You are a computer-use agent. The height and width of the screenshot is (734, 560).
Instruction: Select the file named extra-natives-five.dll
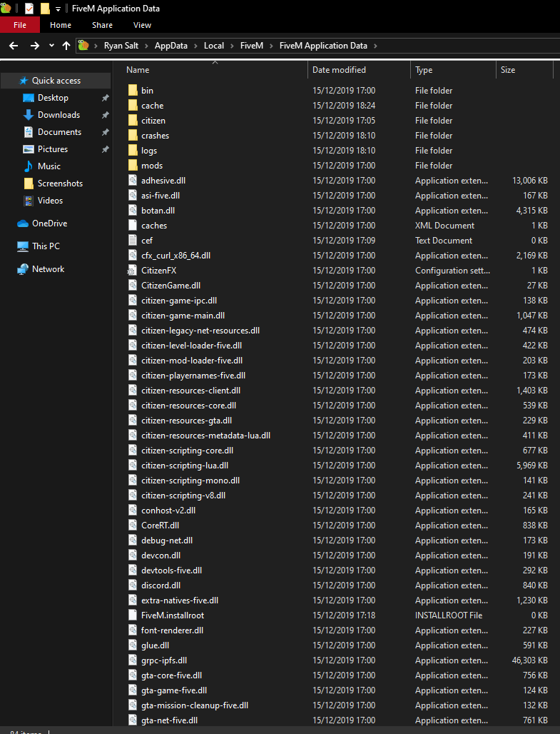coord(180,600)
